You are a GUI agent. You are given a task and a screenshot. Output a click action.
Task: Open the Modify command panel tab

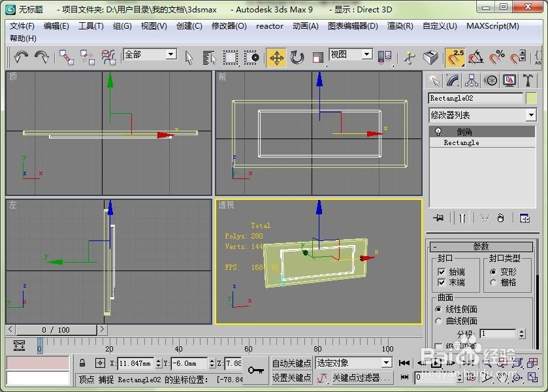[x=453, y=81]
